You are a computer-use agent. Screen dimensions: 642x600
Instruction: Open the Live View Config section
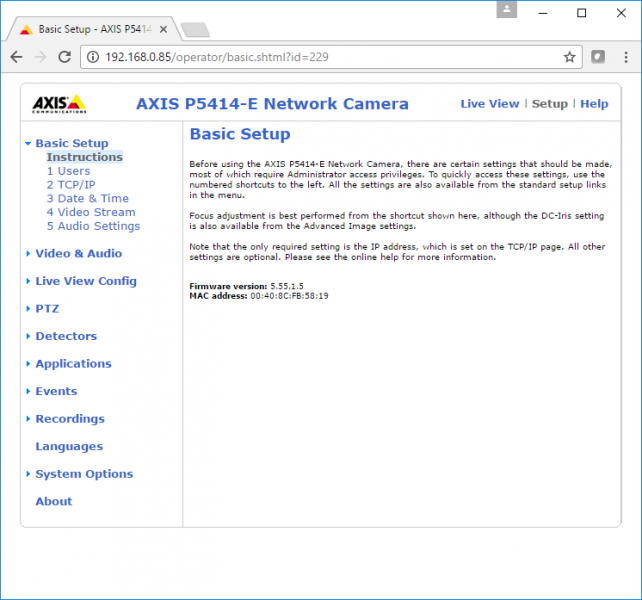coord(86,281)
